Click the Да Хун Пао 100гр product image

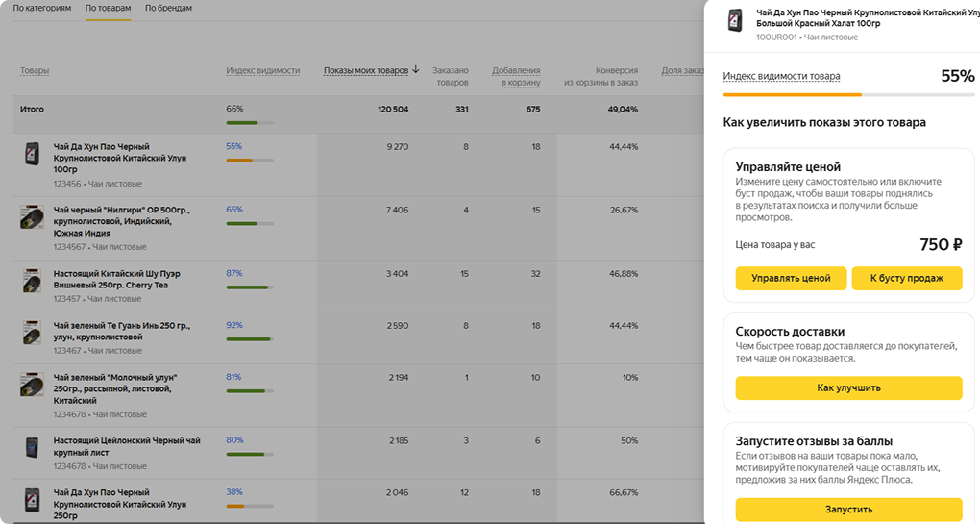[x=33, y=154]
